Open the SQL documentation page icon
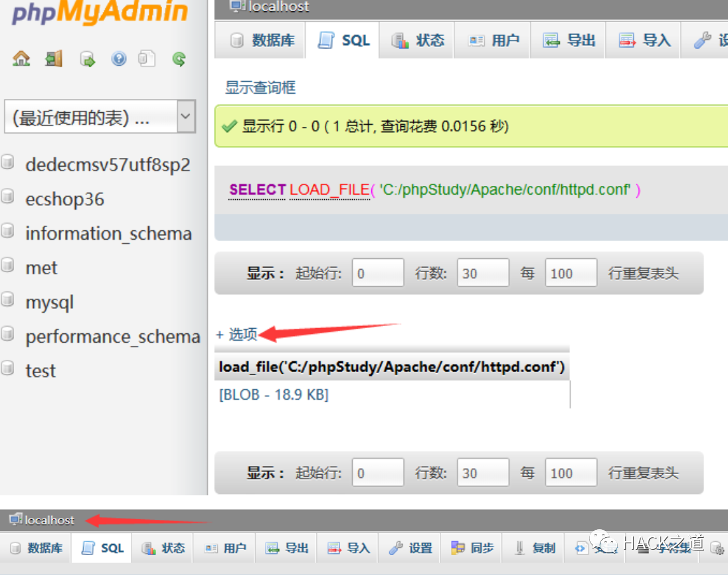This screenshot has height=575, width=728. (x=147, y=59)
